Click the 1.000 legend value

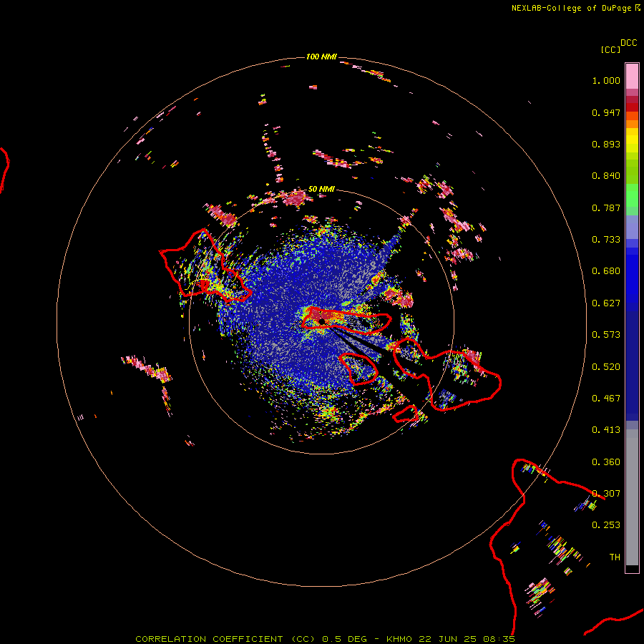(x=606, y=80)
